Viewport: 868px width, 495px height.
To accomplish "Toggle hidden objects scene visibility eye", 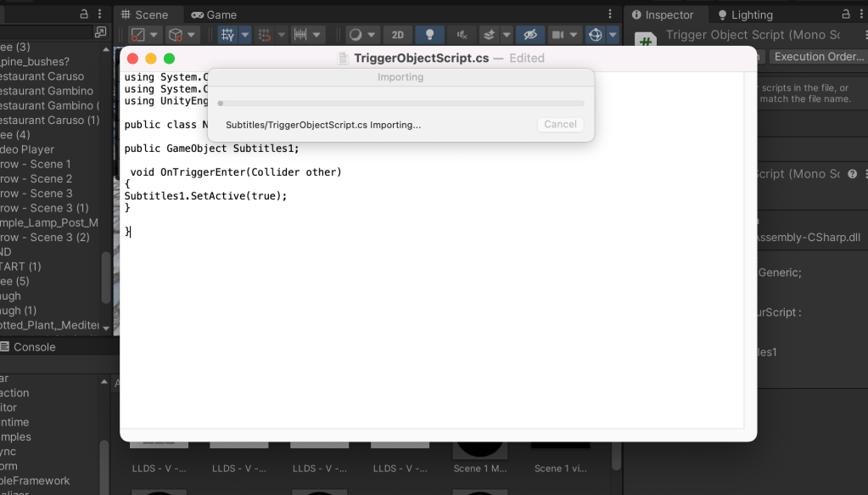I will [529, 35].
